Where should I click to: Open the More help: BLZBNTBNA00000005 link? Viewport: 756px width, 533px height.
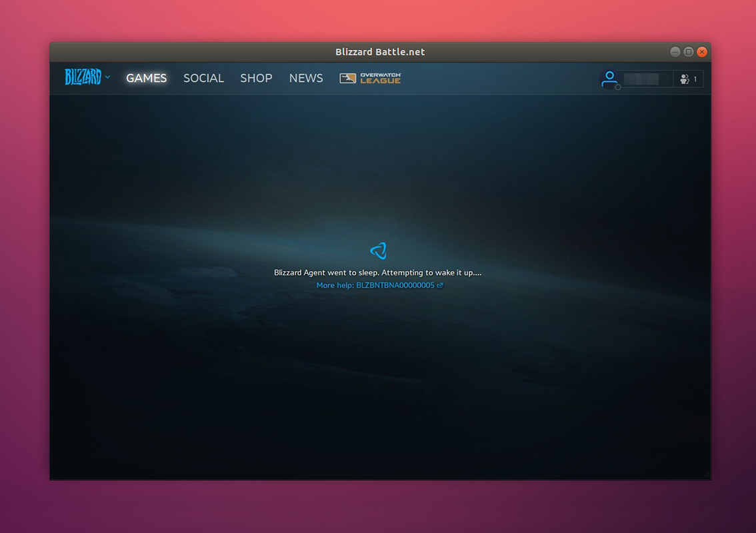point(375,285)
